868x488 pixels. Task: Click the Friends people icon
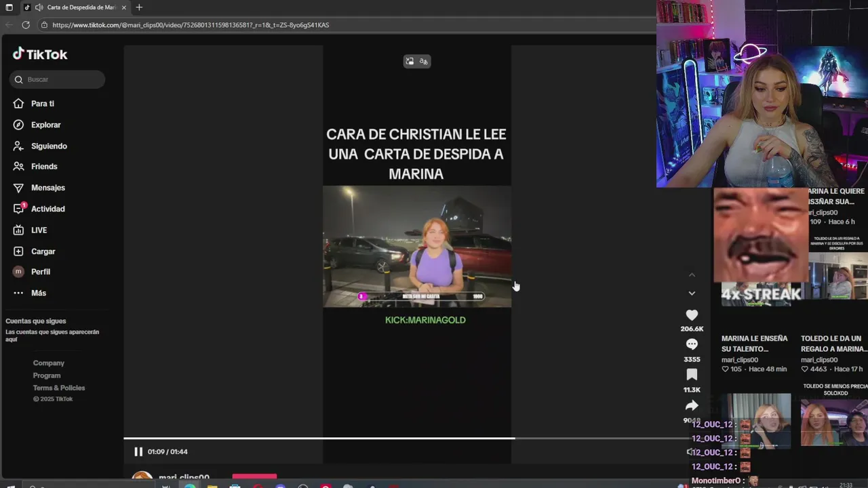pos(18,167)
